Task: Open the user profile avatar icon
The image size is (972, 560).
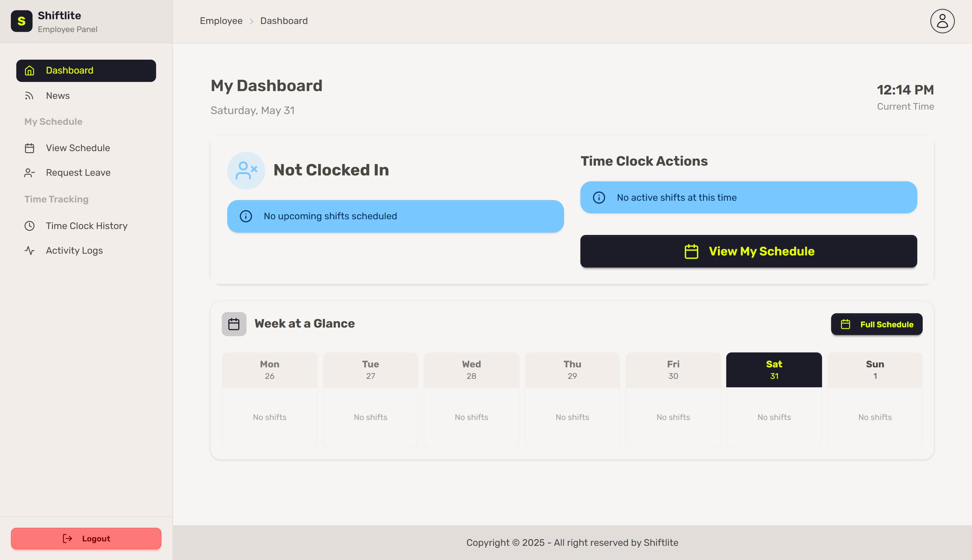Action: tap(942, 21)
